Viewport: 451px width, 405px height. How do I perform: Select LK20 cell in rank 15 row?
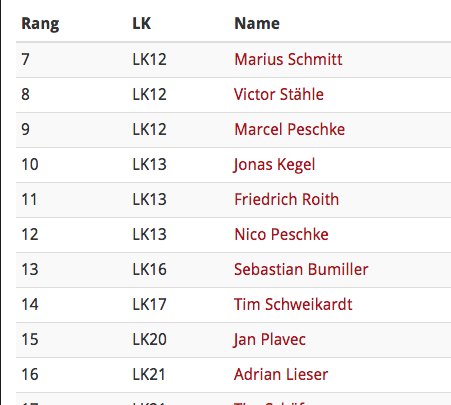point(149,340)
